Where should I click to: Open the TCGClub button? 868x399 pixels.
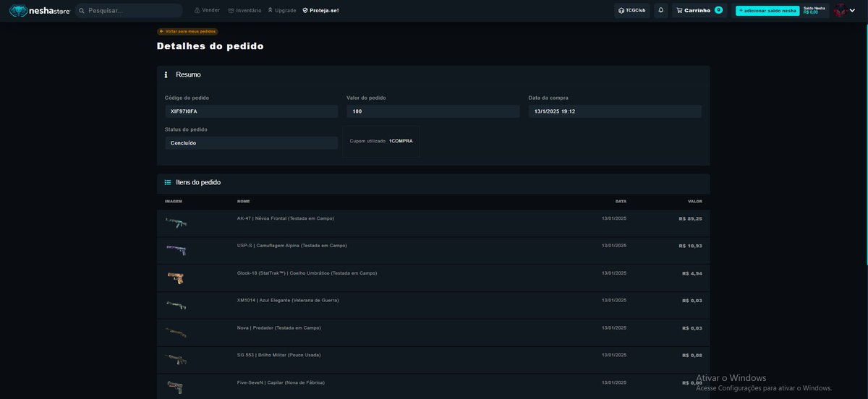point(632,11)
